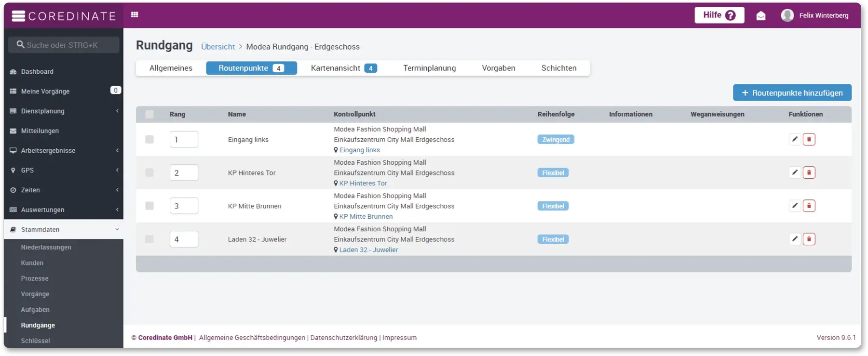Check the box for Eingang links row

[x=149, y=139]
